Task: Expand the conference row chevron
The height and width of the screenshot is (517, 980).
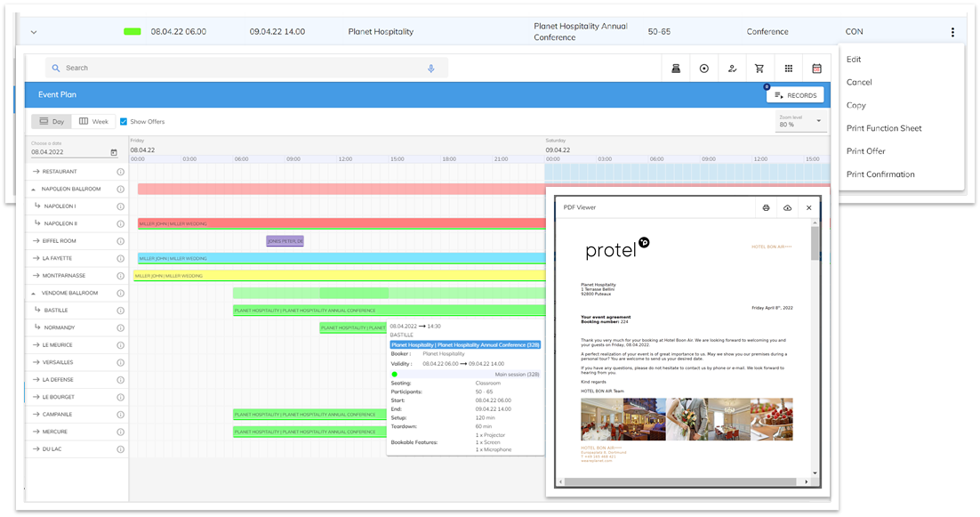Action: click(x=34, y=32)
